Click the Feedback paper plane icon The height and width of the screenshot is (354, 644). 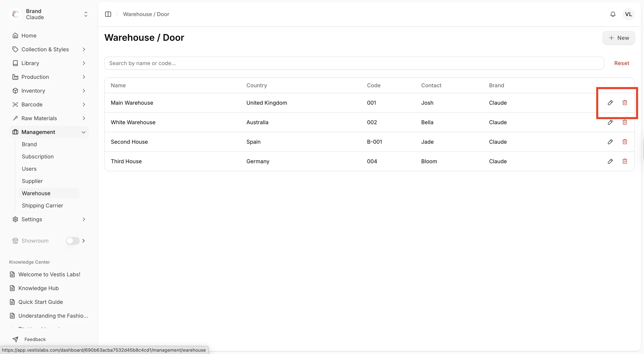tap(16, 339)
